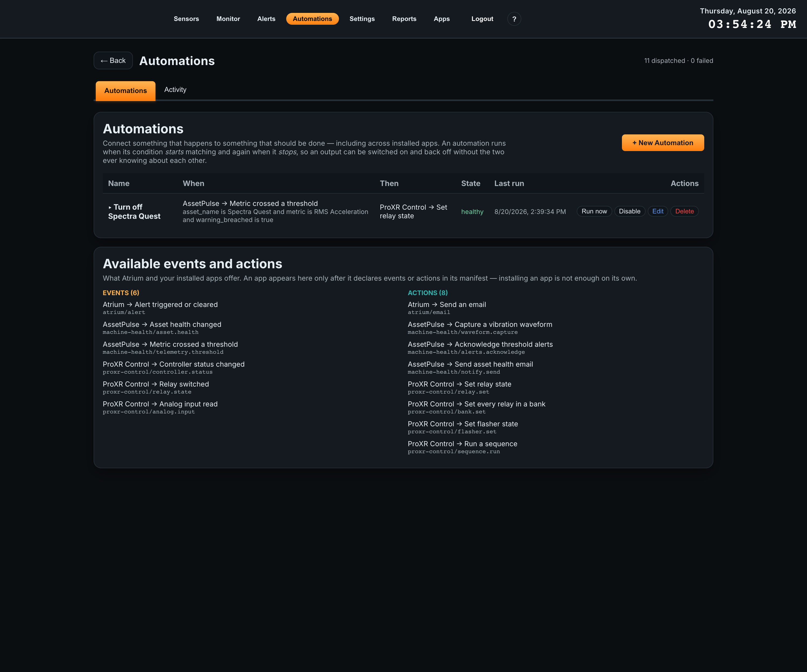
Task: Click the asset_name is Spectra Quest condition text
Action: tap(275, 216)
